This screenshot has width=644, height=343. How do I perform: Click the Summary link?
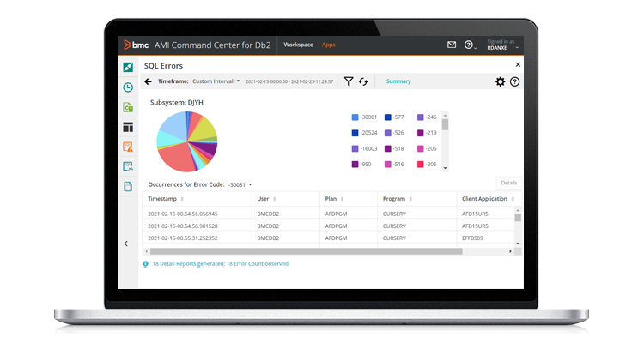click(398, 81)
